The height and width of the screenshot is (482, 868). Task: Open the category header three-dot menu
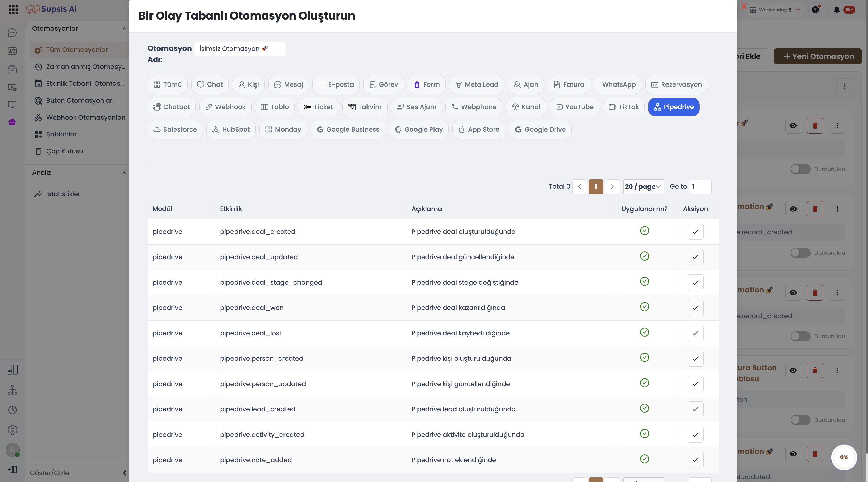(844, 86)
